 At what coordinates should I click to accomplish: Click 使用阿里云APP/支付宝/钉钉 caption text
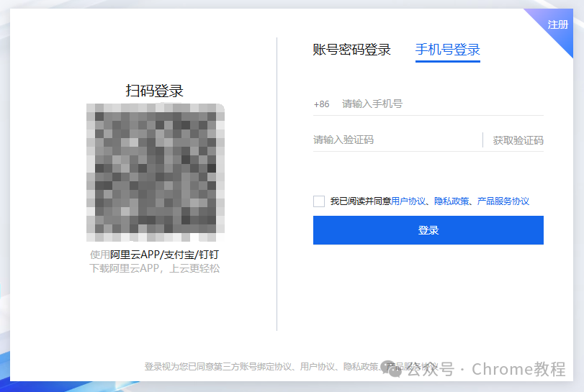[155, 255]
